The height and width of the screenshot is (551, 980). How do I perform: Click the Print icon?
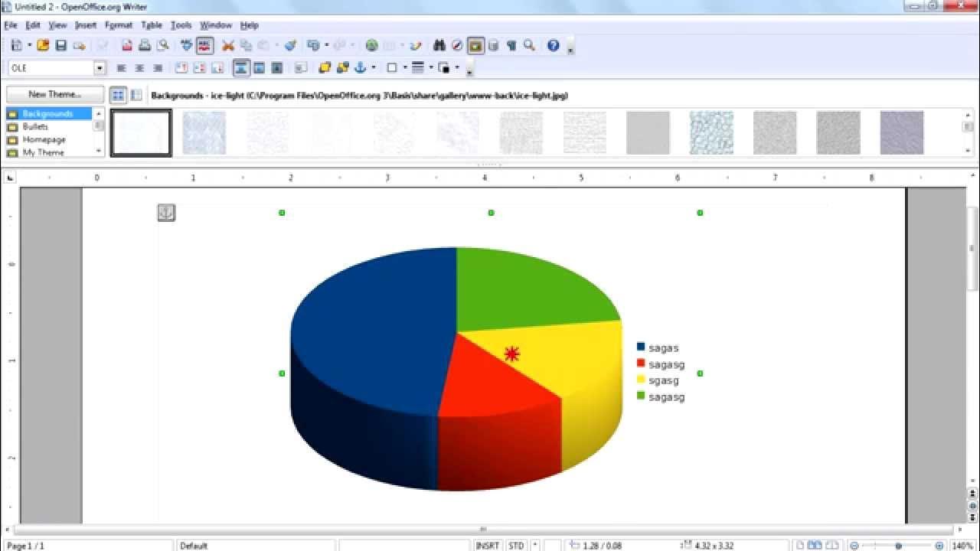point(145,45)
